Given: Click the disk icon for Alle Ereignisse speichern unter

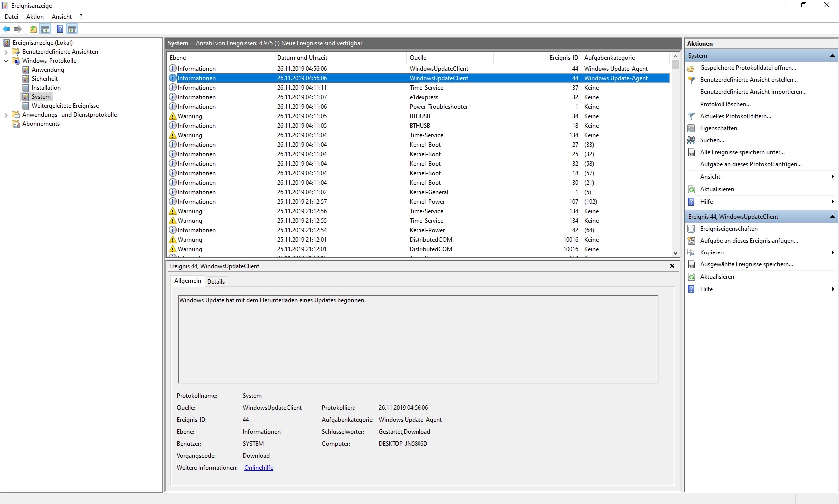Looking at the screenshot, I should point(691,152).
